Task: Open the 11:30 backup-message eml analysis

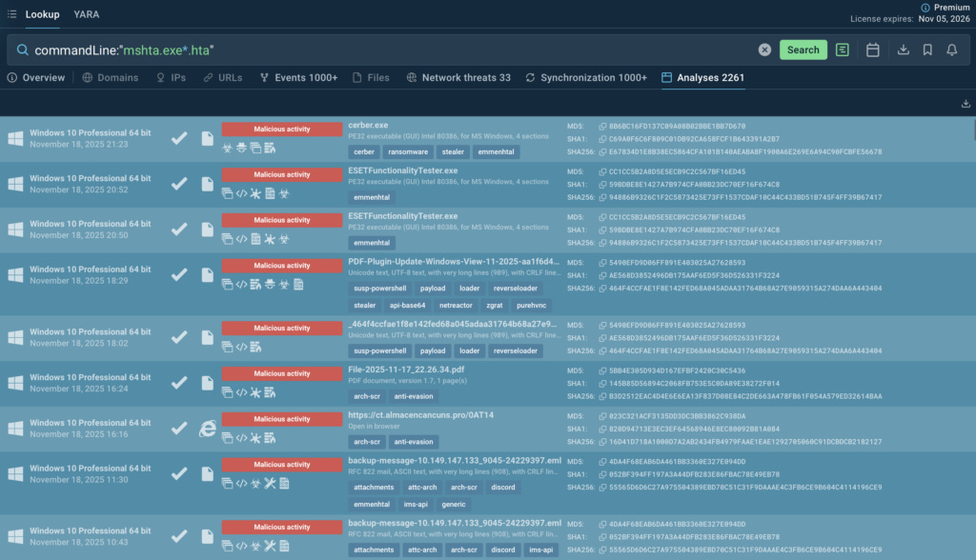Action: click(x=455, y=460)
